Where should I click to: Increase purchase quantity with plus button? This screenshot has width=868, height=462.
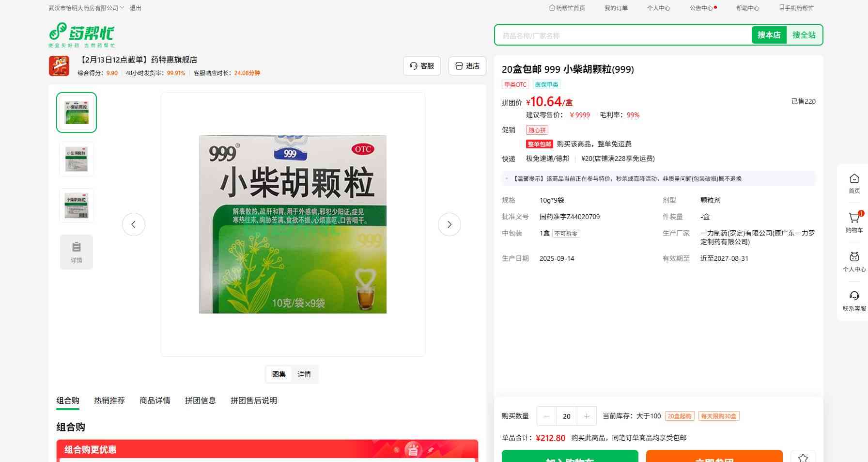[x=587, y=416]
